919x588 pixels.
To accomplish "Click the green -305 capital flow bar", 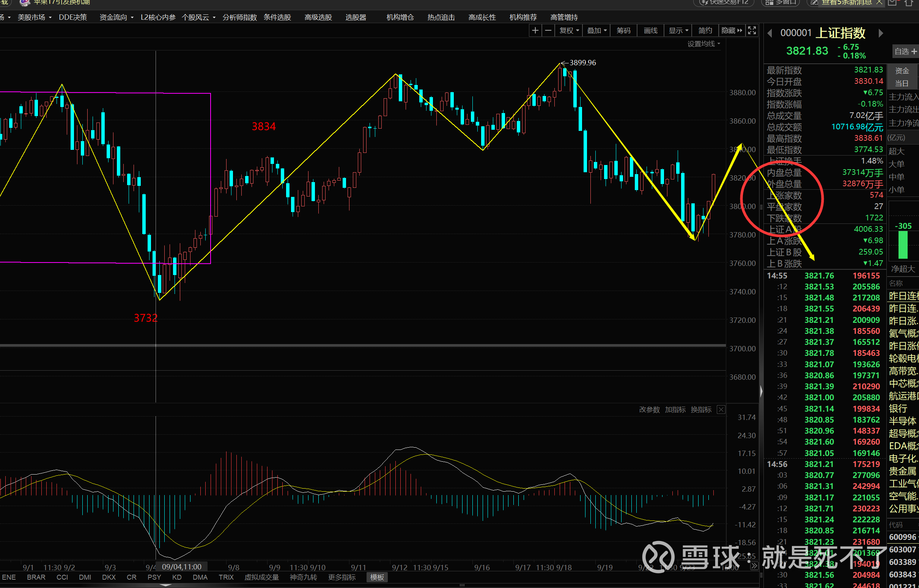I will (x=903, y=245).
